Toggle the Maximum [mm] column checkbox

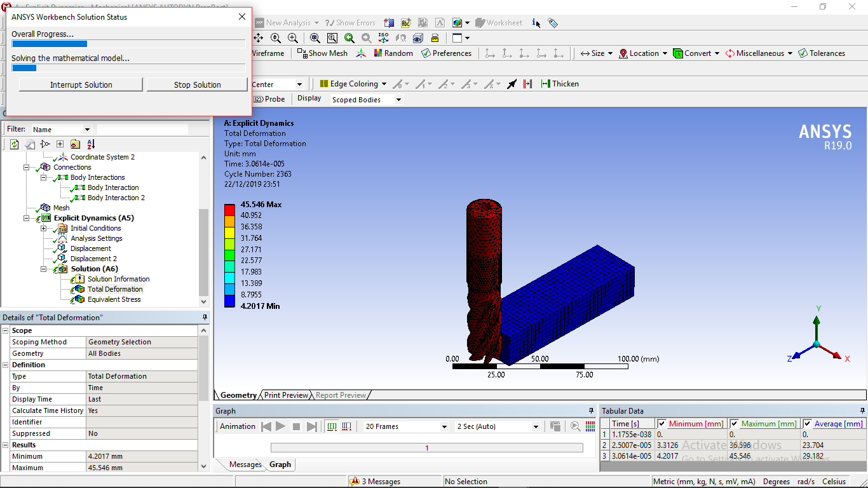734,424
